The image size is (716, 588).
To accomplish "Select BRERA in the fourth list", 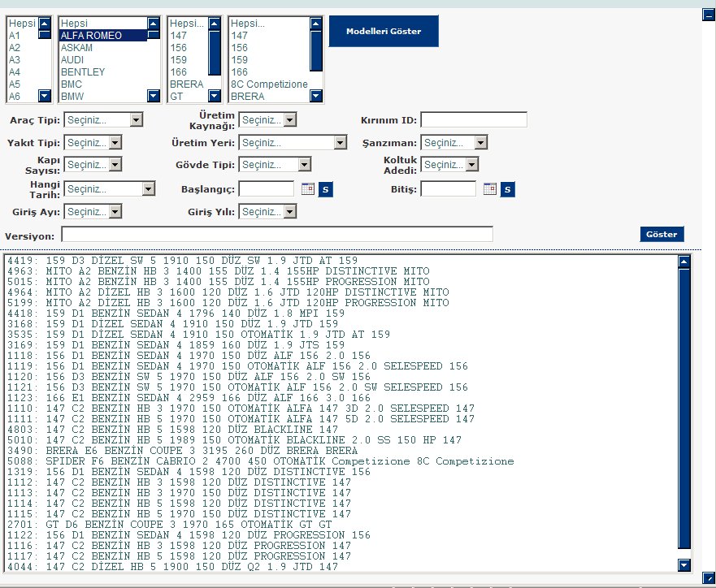I will pos(269,97).
